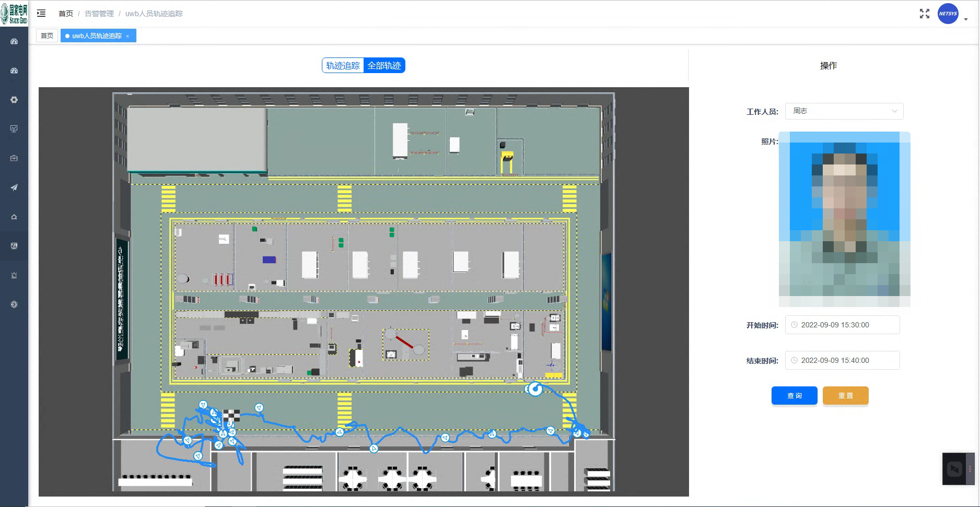Image resolution: width=980 pixels, height=507 pixels.
Task: Select the 全部轨迹 view option
Action: 384,65
